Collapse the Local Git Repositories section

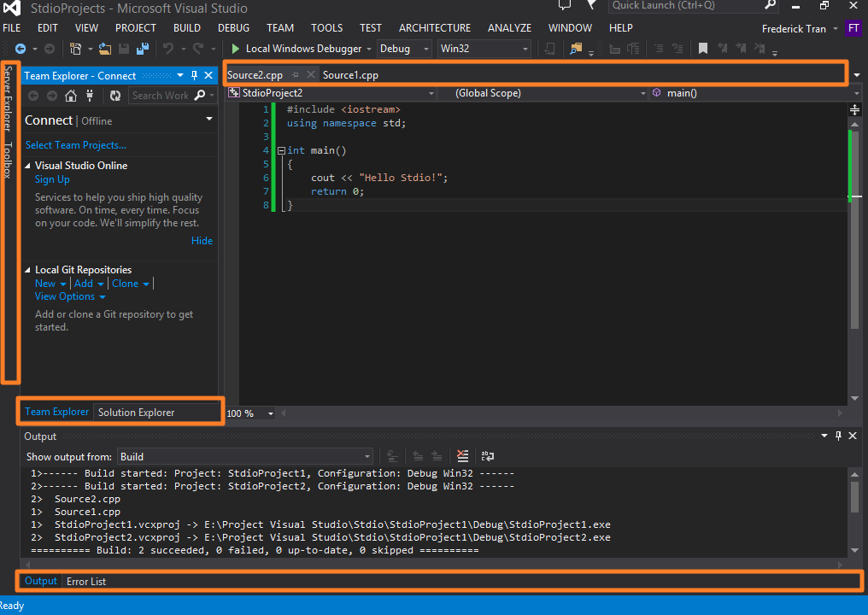[27, 270]
